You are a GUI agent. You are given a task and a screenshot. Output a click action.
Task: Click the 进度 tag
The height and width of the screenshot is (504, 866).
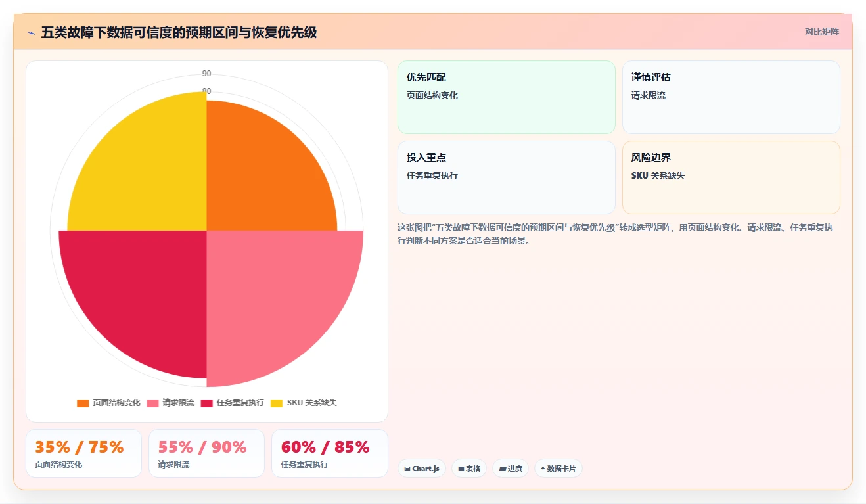click(511, 469)
